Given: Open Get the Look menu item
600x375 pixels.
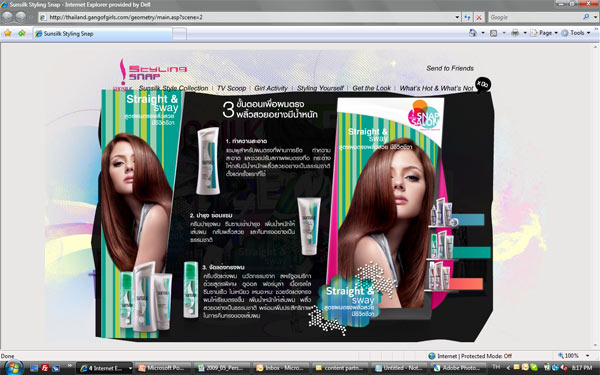Looking at the screenshot, I should [371, 88].
